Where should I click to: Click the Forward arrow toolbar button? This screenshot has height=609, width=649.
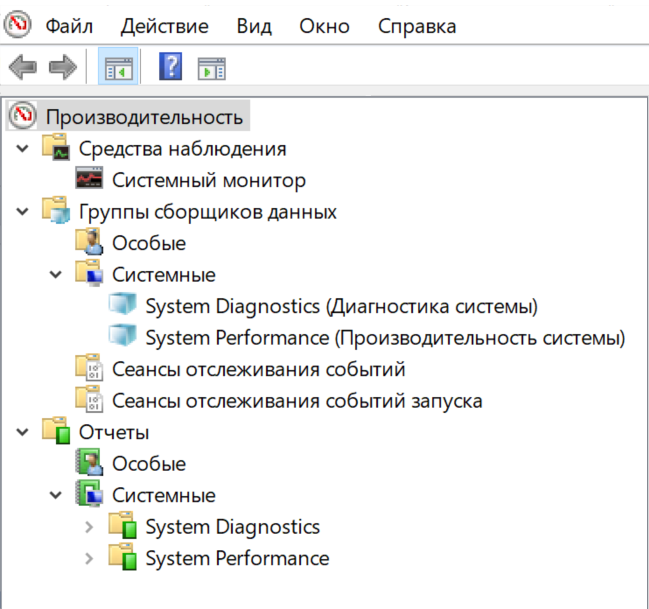coord(63,68)
